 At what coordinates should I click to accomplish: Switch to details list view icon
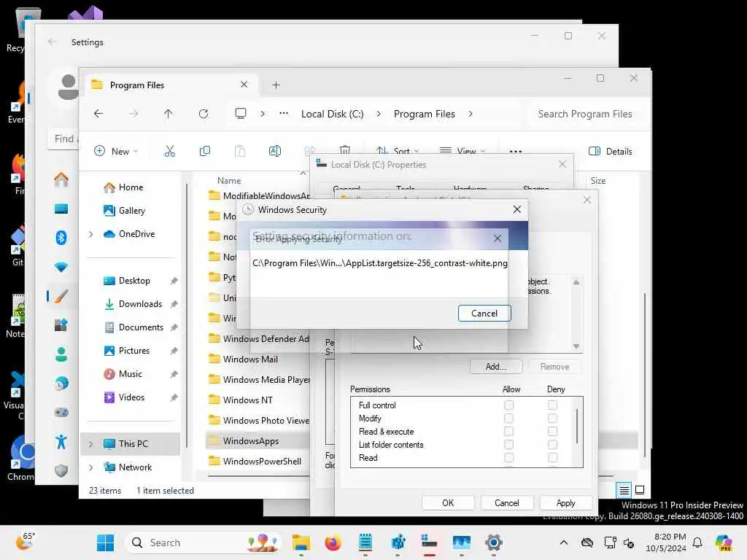[624, 489]
